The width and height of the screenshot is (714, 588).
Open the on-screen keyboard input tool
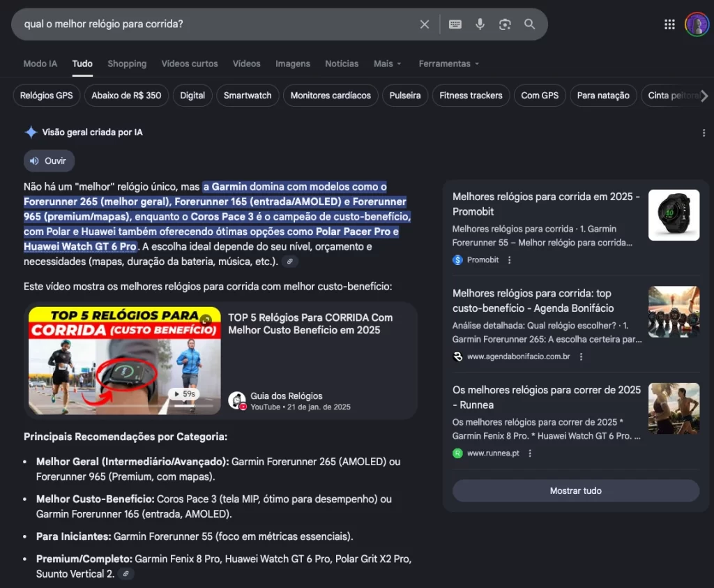click(x=455, y=24)
